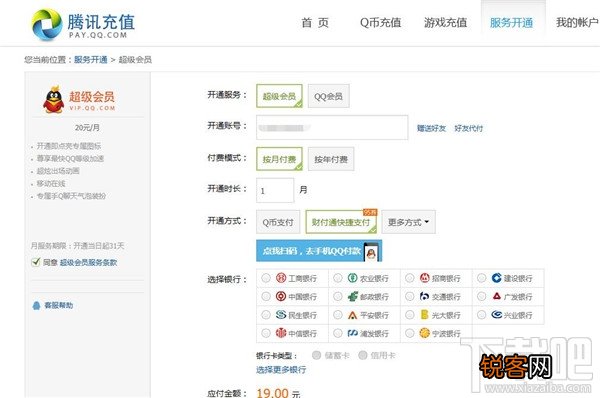Viewport: 600px width, 398px height.
Task: Choose 按月付费 payment mode
Action: click(x=279, y=159)
